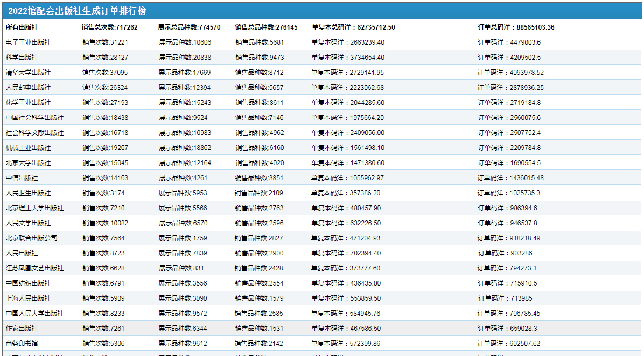Click 北京联合出版公司 in the list
Screen dimensions: 644x356
click(x=31, y=238)
